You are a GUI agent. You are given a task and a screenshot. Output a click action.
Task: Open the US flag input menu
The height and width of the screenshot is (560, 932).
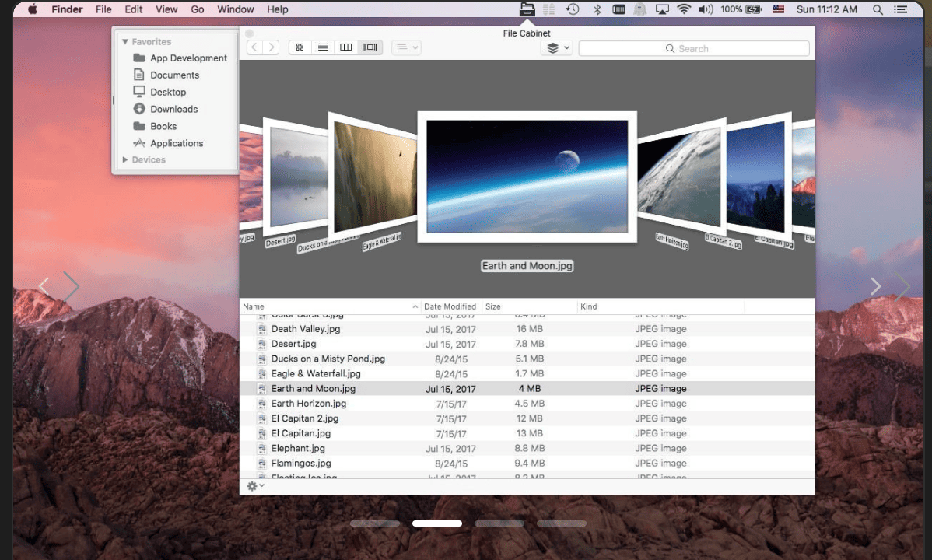[778, 9]
